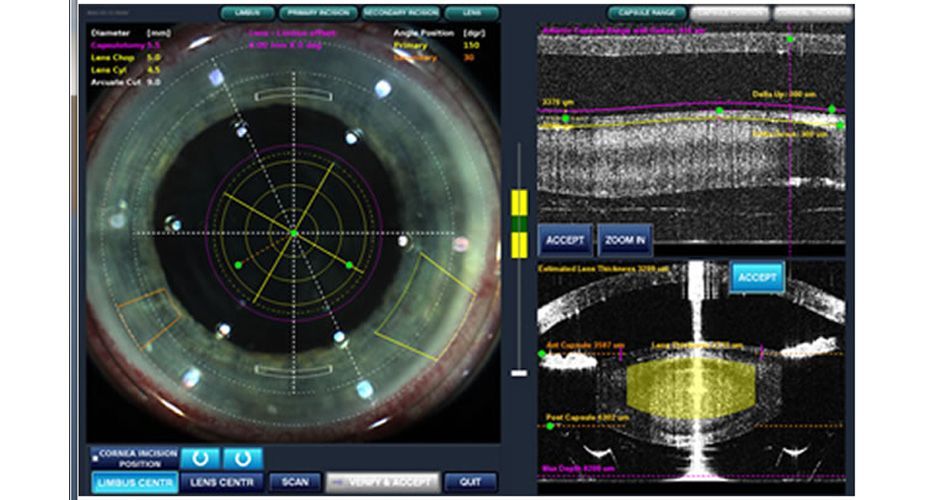Click the second rotate arrow icon button
This screenshot has height=500, width=934.
tap(243, 458)
